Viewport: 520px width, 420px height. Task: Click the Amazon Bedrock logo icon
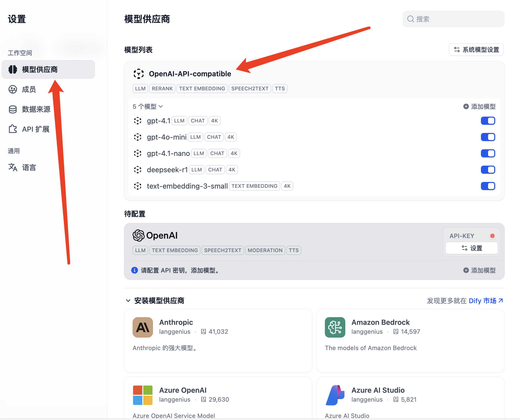[x=335, y=327]
